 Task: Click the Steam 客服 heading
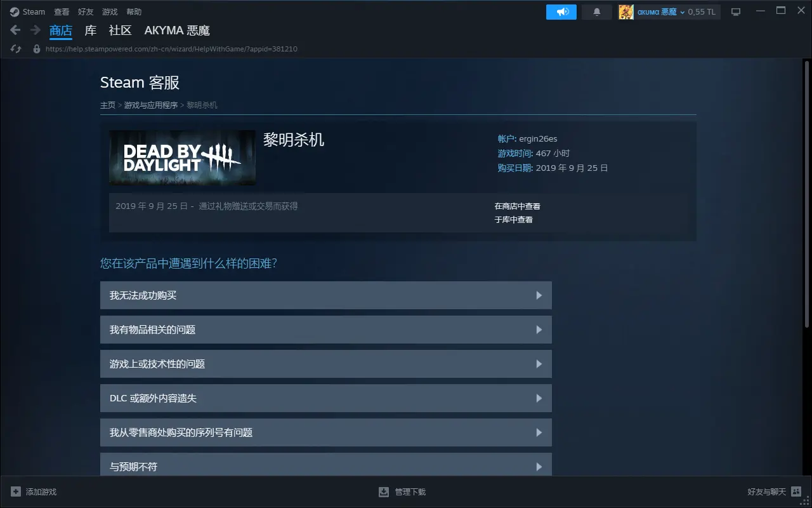140,83
